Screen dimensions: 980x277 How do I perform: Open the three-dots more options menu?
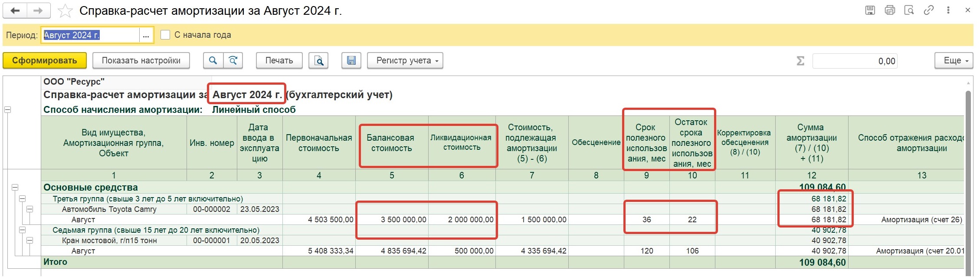[x=948, y=10]
